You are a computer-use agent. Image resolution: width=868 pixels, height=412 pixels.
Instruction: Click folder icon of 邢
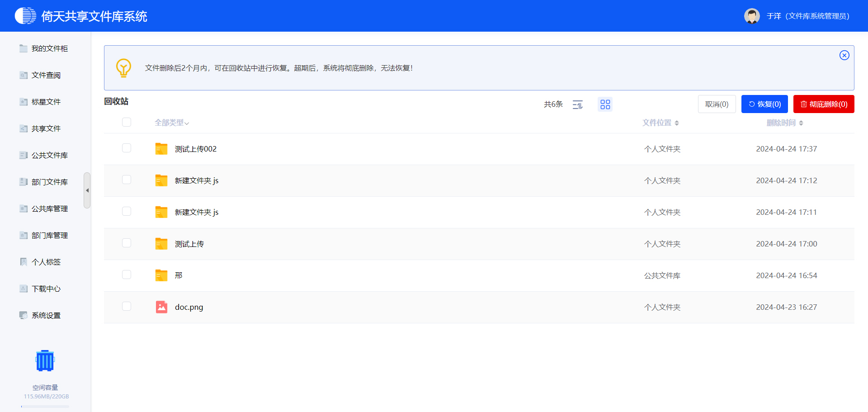tap(161, 275)
